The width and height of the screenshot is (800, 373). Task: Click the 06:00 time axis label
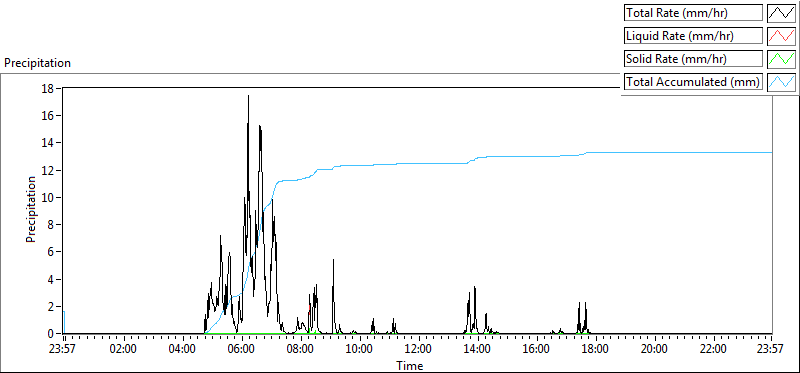tap(242, 350)
